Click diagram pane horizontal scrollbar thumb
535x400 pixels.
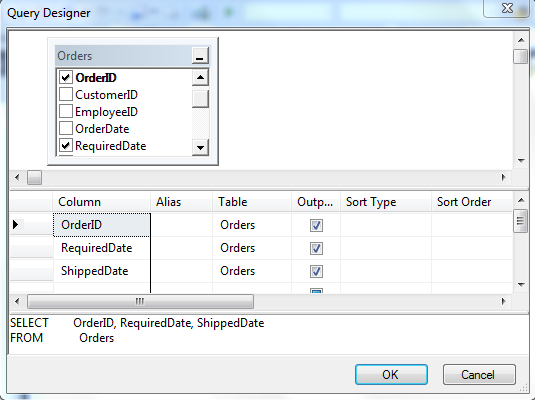[x=34, y=177]
